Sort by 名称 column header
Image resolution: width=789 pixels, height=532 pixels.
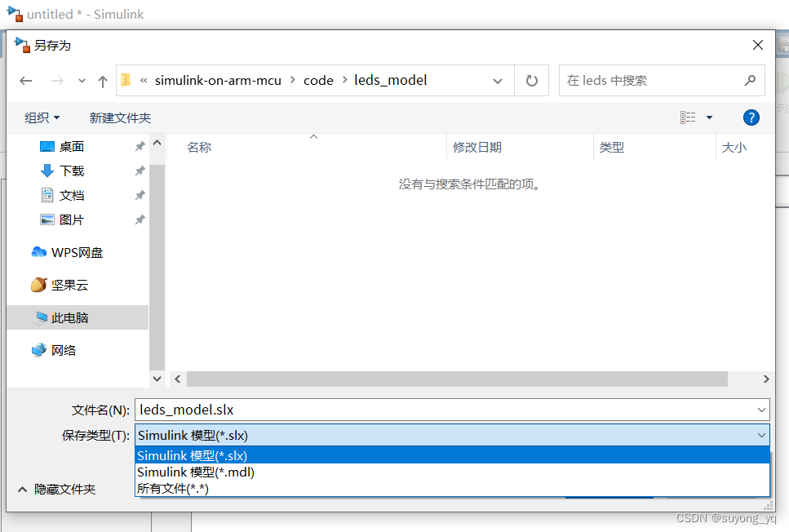(199, 148)
